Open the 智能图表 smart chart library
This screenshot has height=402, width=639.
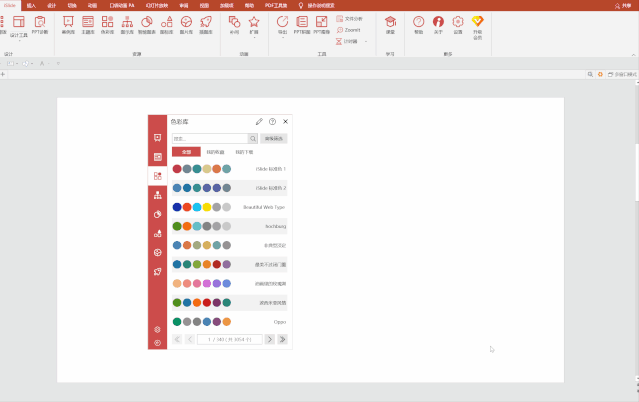pyautogui.click(x=147, y=25)
